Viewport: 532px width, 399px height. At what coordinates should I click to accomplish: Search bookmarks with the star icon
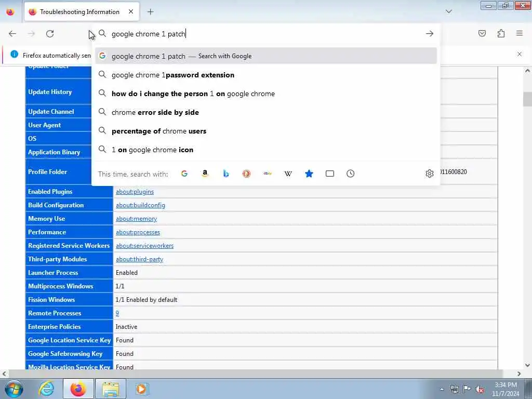[x=309, y=174]
